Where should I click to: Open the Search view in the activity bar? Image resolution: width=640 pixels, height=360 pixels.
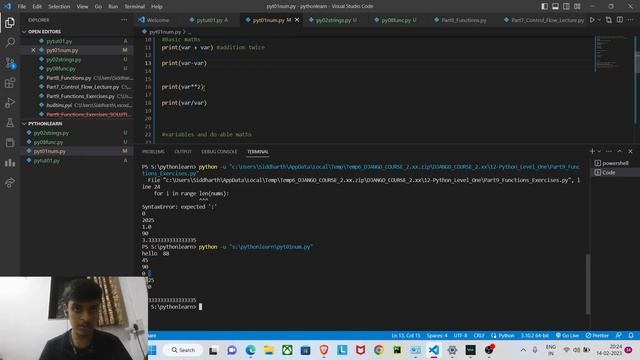point(10,42)
